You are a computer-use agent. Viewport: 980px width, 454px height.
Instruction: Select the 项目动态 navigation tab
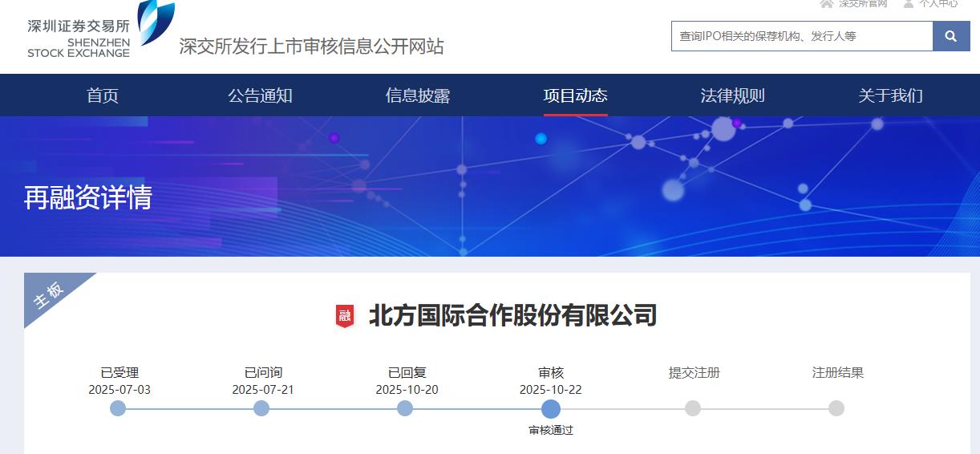575,95
